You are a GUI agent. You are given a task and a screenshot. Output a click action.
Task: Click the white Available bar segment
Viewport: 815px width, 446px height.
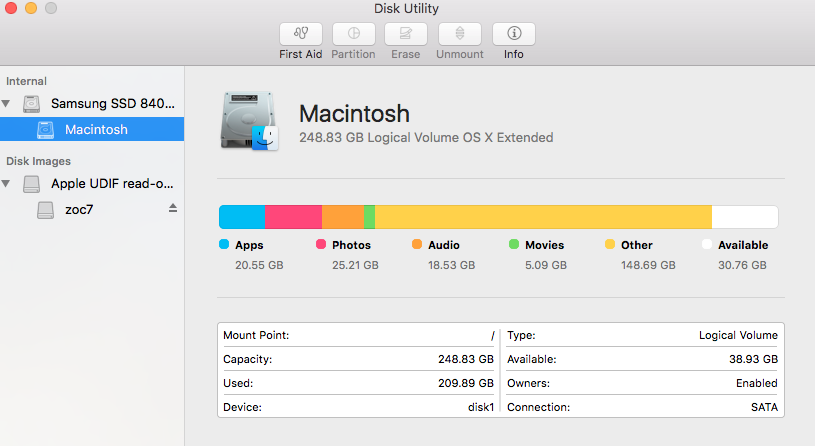click(745, 217)
